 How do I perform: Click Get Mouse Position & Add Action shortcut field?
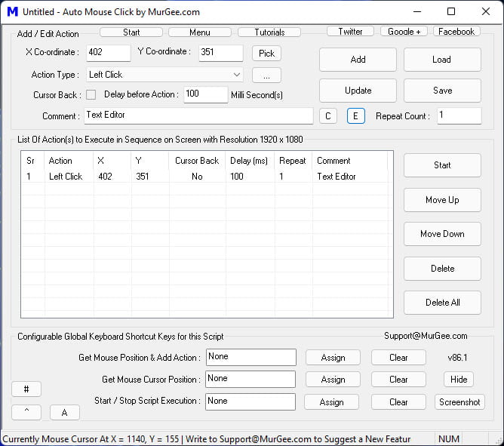tap(250, 357)
